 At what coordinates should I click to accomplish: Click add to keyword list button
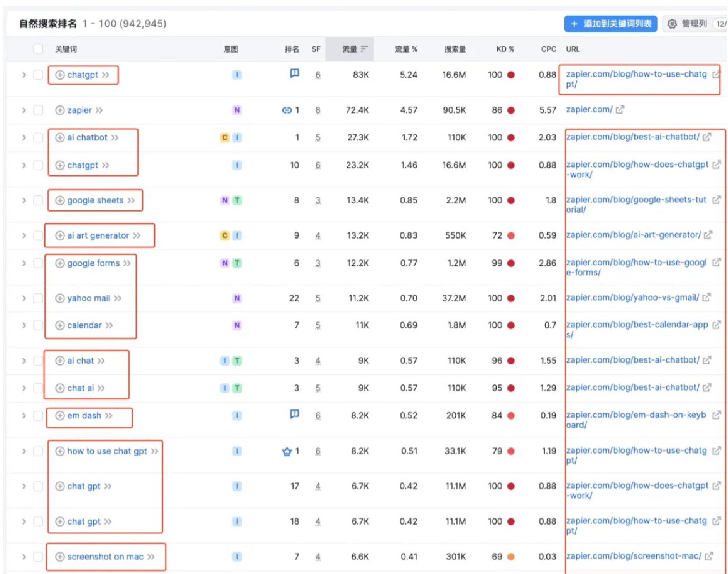tap(610, 24)
